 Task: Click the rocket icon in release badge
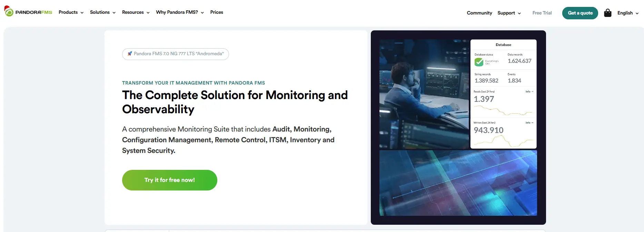pos(130,54)
